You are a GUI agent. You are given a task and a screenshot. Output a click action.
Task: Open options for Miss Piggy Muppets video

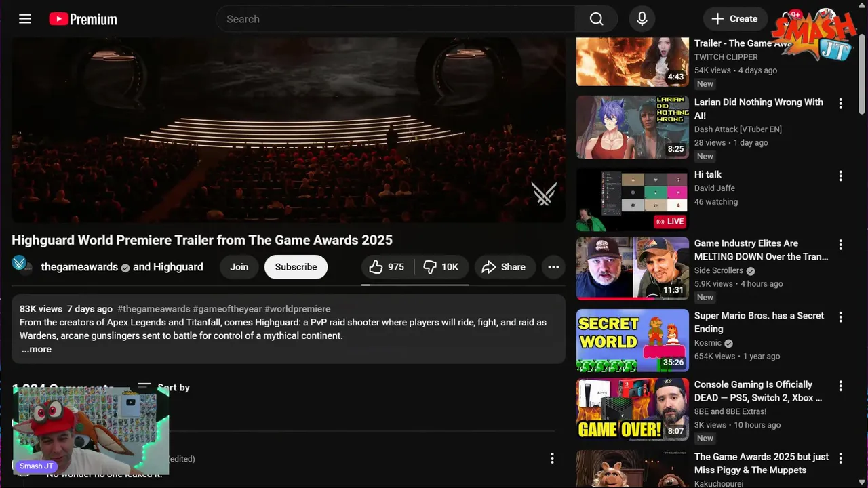pyautogui.click(x=841, y=458)
